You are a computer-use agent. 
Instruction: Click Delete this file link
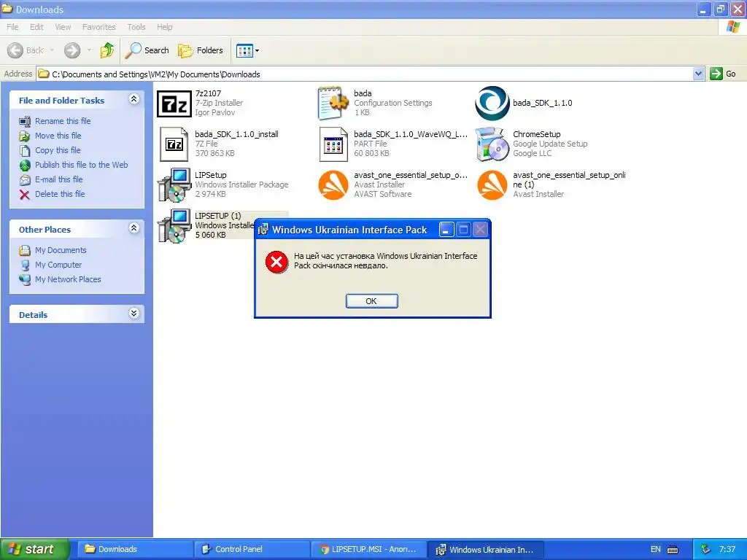click(x=60, y=194)
